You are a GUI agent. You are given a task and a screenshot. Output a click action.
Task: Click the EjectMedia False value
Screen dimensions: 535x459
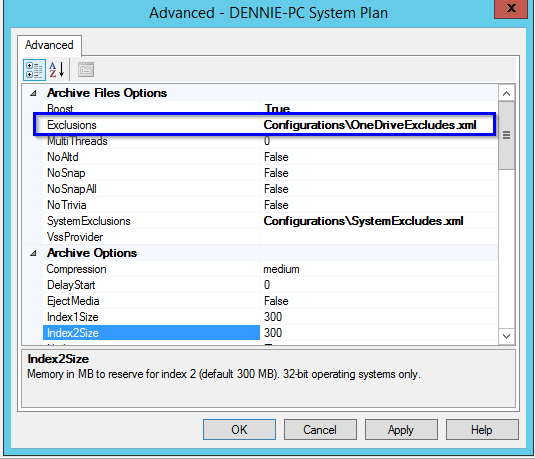(276, 301)
